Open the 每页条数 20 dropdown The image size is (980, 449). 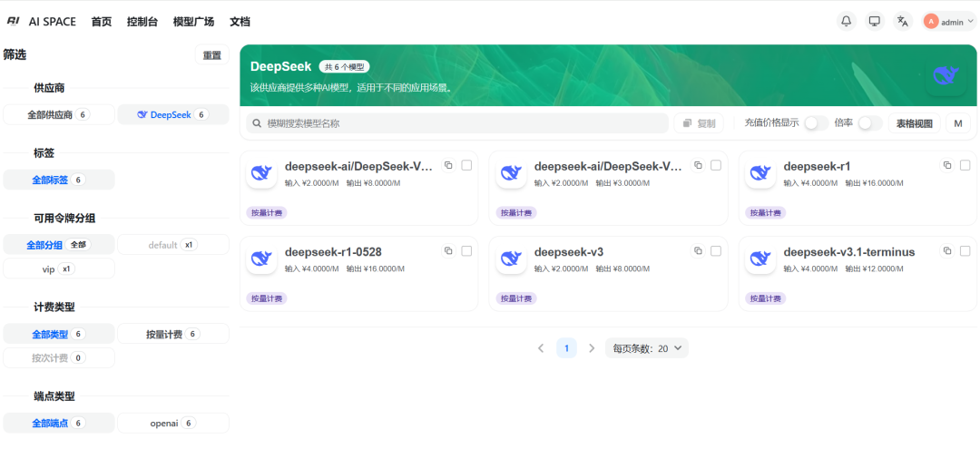pos(647,347)
